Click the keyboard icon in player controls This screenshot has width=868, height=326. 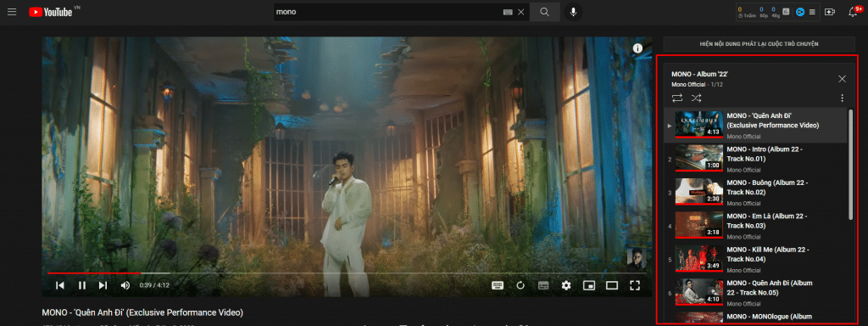[x=497, y=285]
